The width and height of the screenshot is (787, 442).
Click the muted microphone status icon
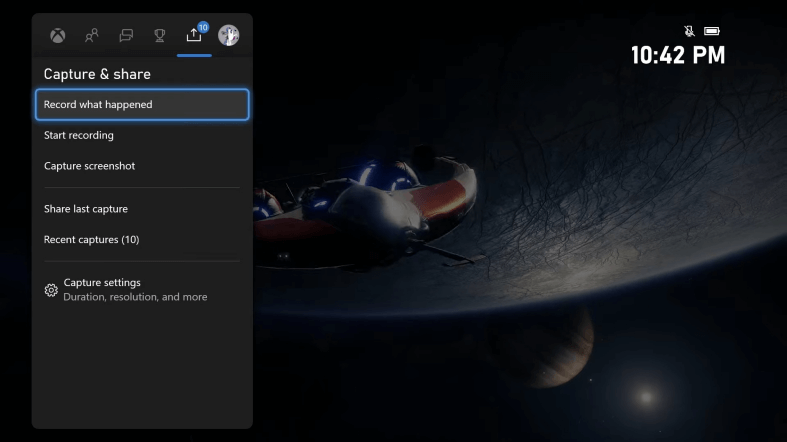[690, 31]
